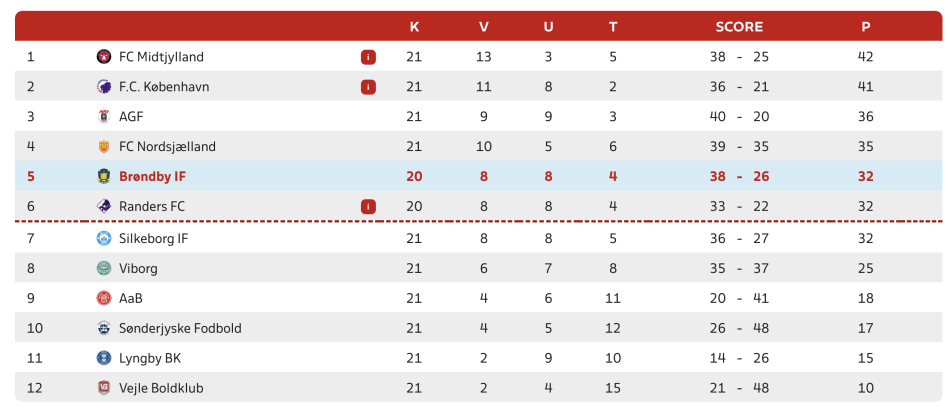The image size is (950, 412).
Task: Open info badge beside Randers FC
Action: (x=368, y=207)
